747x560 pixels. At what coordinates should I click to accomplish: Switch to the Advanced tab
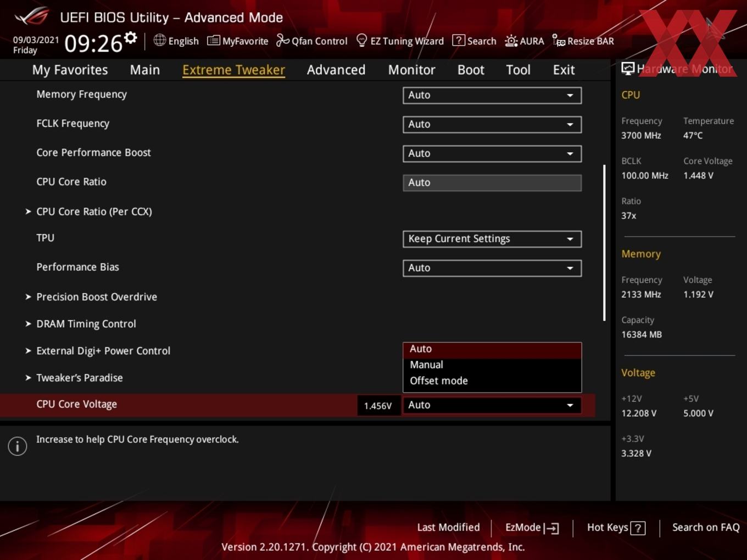click(336, 70)
